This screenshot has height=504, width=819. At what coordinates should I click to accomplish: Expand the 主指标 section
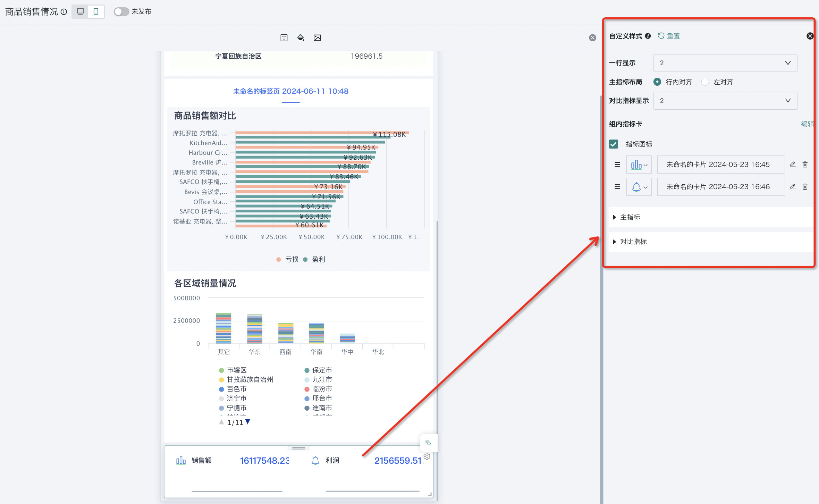point(630,217)
